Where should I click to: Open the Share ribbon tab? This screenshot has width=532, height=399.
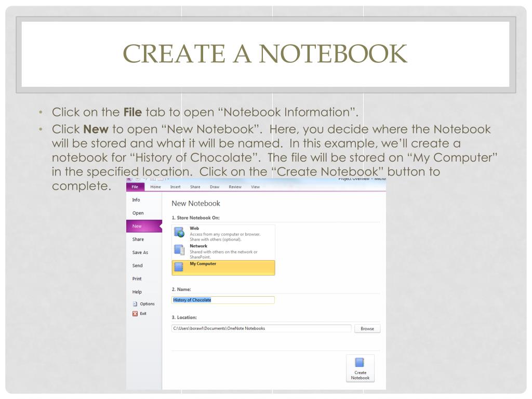(x=195, y=187)
